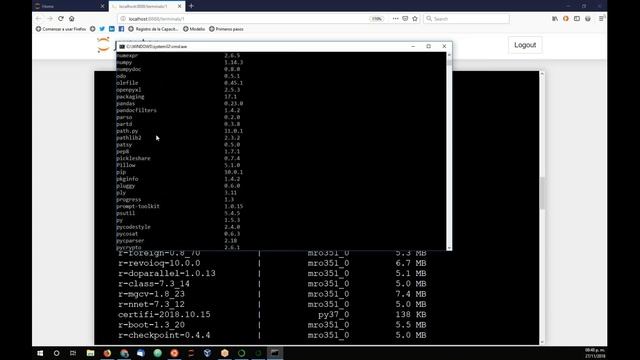This screenshot has height=360, width=640.
Task: Click the prompt-toolkit package row
Action: click(x=180, y=206)
